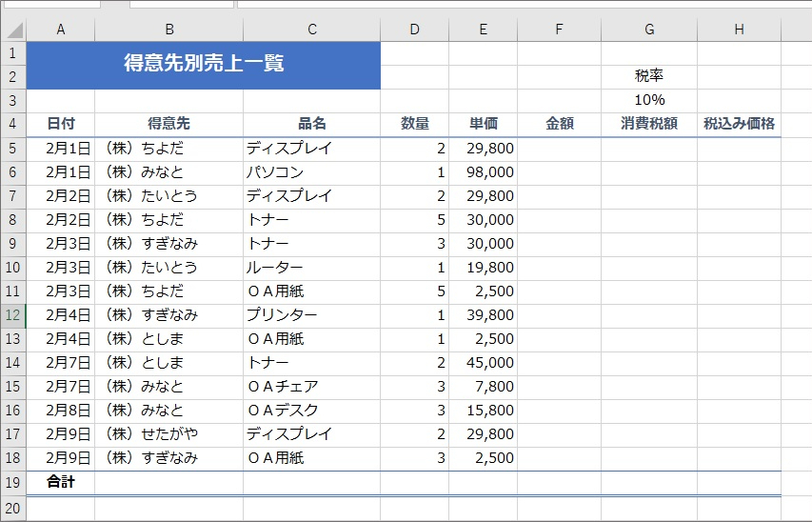Select the パソコン product cell

point(311,172)
